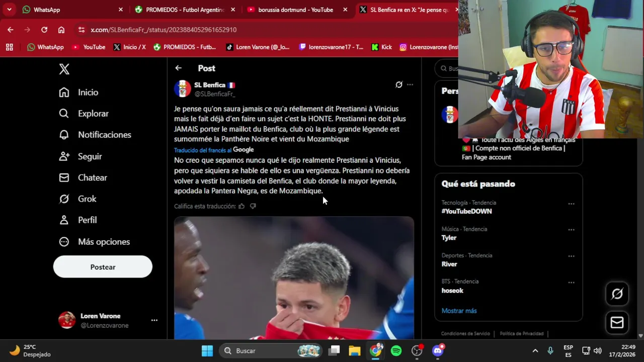The width and height of the screenshot is (644, 362).
Task: Open more options for hoseok trend
Action: 571,282
